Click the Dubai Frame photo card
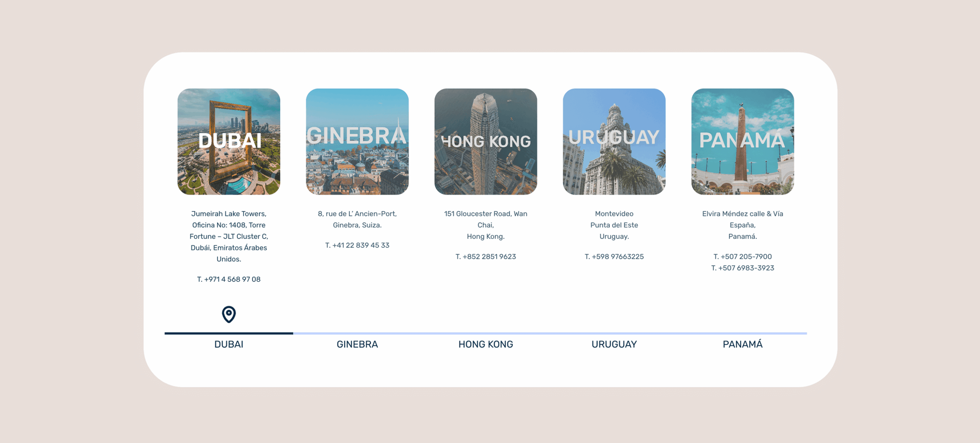 pyautogui.click(x=229, y=142)
